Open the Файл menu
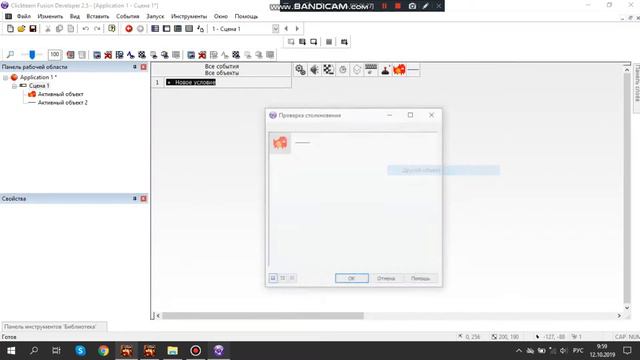Screen dimensions: 640x360 [24, 16]
